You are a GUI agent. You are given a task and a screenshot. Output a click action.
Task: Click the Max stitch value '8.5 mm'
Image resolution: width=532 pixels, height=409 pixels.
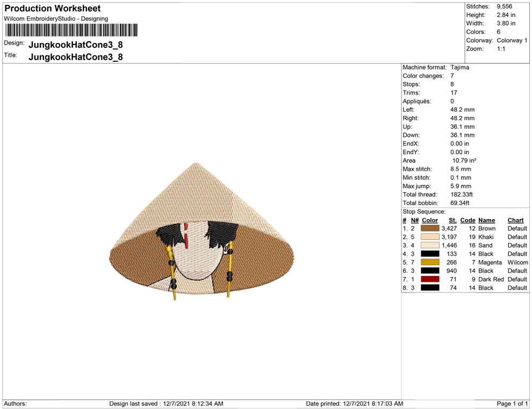click(x=461, y=169)
